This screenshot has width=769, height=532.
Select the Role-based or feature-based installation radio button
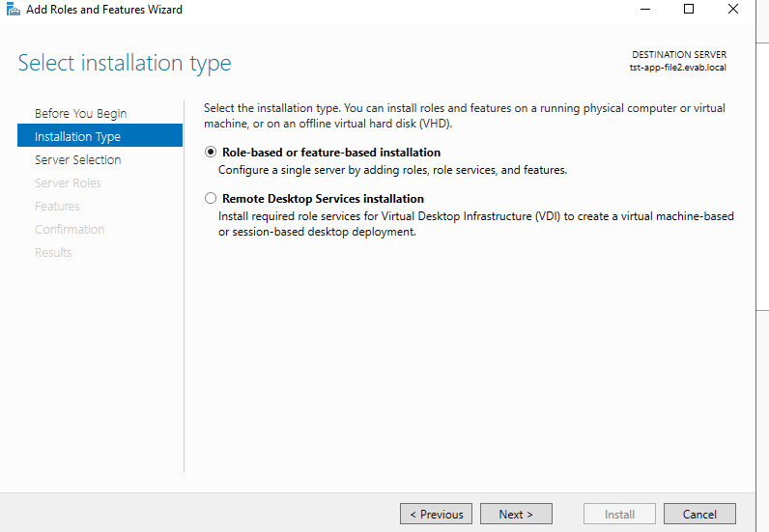[x=211, y=153]
